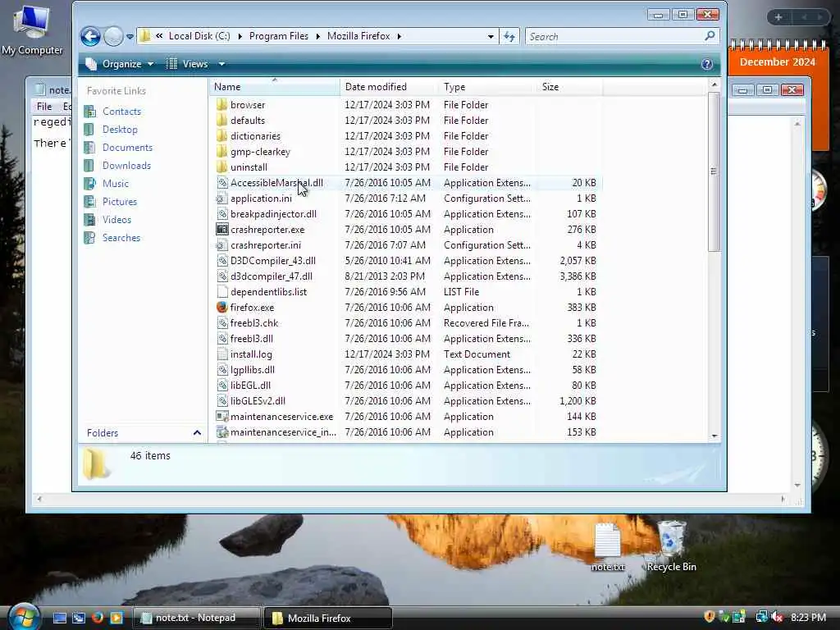Click Show Desktop quick launch icon
Image resolution: width=840 pixels, height=630 pixels.
pyautogui.click(x=59, y=619)
